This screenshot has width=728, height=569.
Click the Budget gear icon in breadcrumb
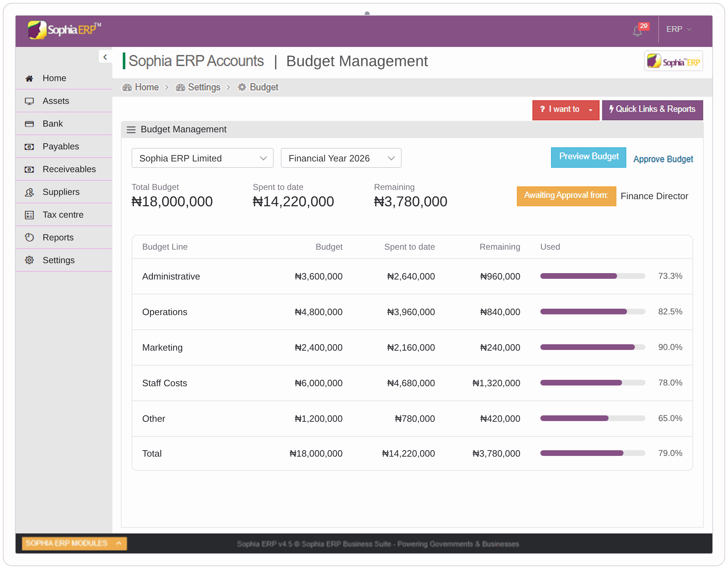click(x=242, y=87)
